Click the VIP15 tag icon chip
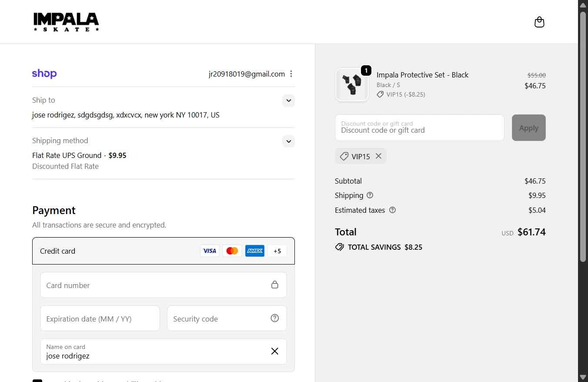588x382 pixels. pos(344,156)
